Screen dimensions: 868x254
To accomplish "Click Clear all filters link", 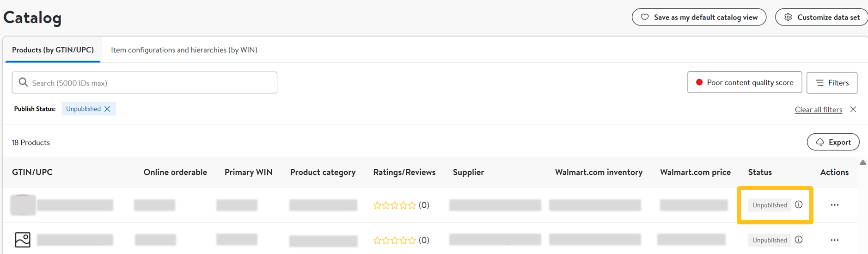I will point(818,110).
